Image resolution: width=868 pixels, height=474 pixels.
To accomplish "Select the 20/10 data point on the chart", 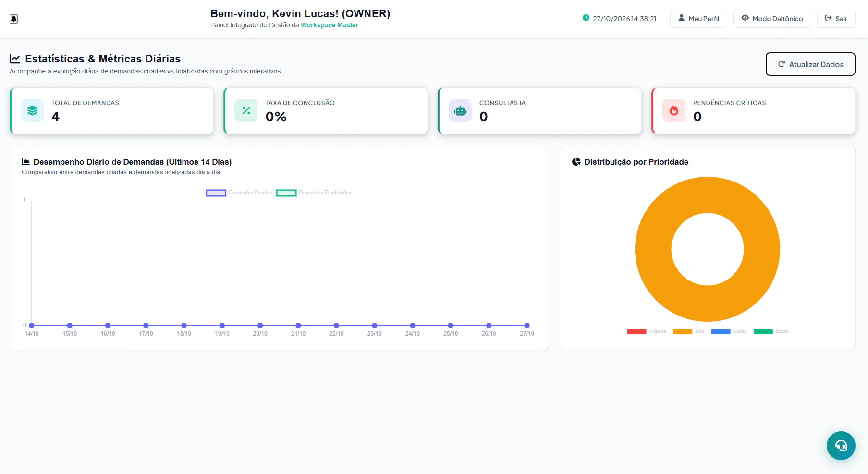I will click(260, 325).
